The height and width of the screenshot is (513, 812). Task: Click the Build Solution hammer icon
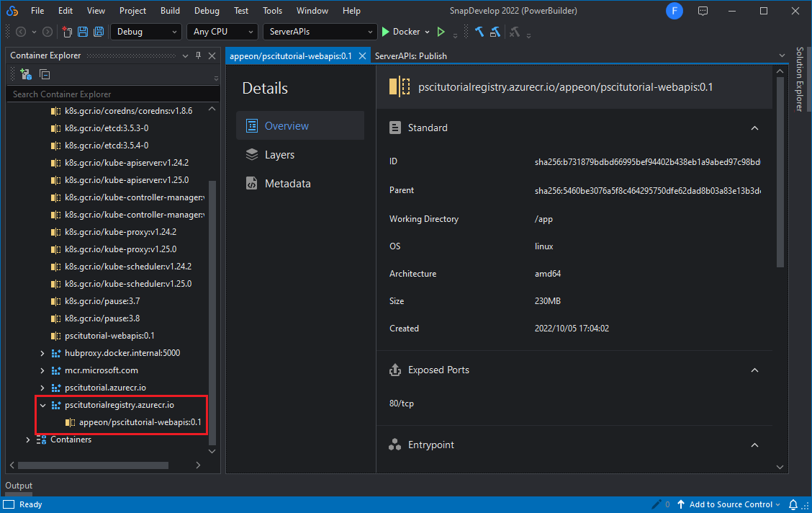479,32
